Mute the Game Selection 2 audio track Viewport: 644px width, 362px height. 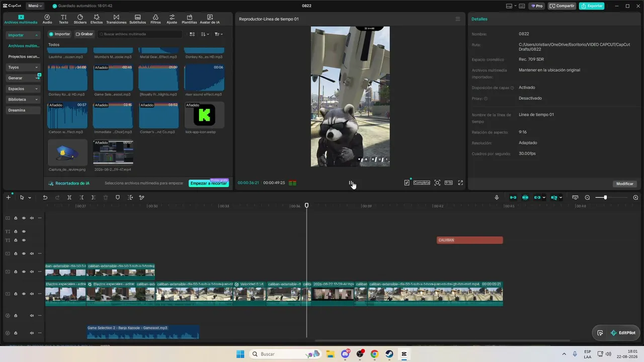tap(32, 333)
